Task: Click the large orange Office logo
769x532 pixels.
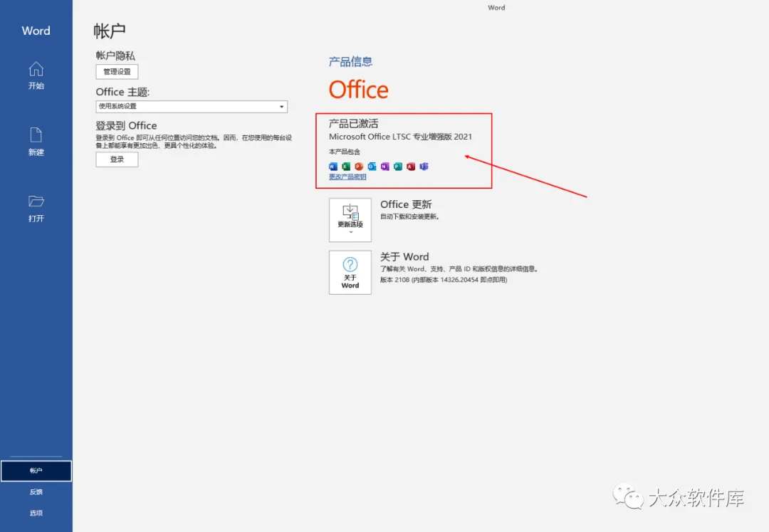Action: click(x=358, y=90)
